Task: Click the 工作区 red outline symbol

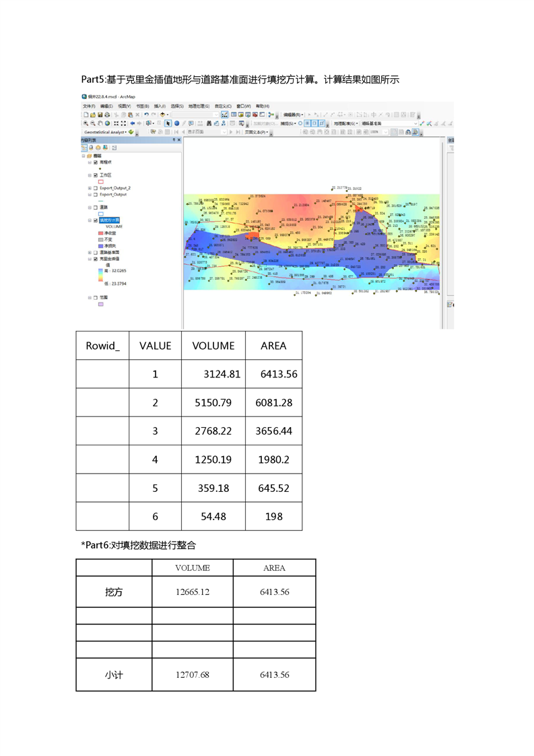Action: [101, 181]
